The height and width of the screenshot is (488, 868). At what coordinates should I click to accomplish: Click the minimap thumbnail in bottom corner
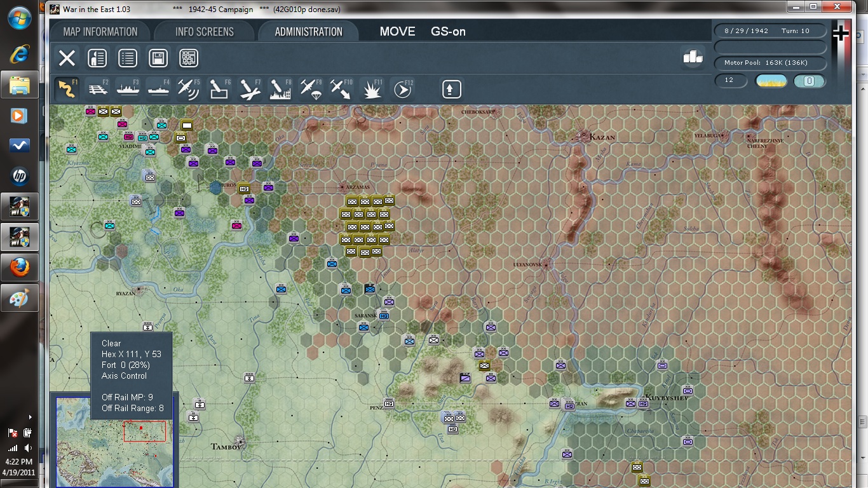pyautogui.click(x=114, y=442)
